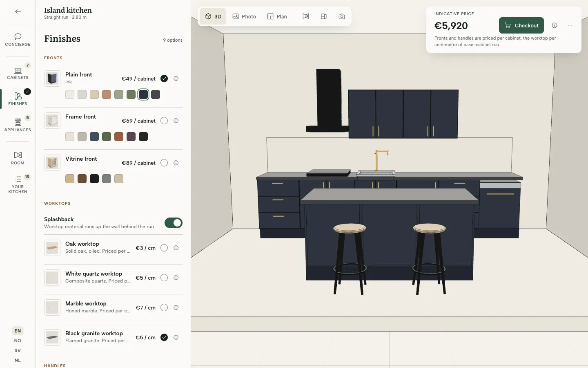Click the Checkout button
This screenshot has width=588, height=368.
tap(521, 25)
